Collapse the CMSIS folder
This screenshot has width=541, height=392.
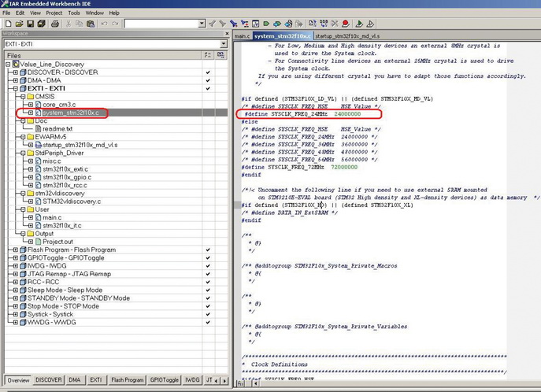[23, 97]
